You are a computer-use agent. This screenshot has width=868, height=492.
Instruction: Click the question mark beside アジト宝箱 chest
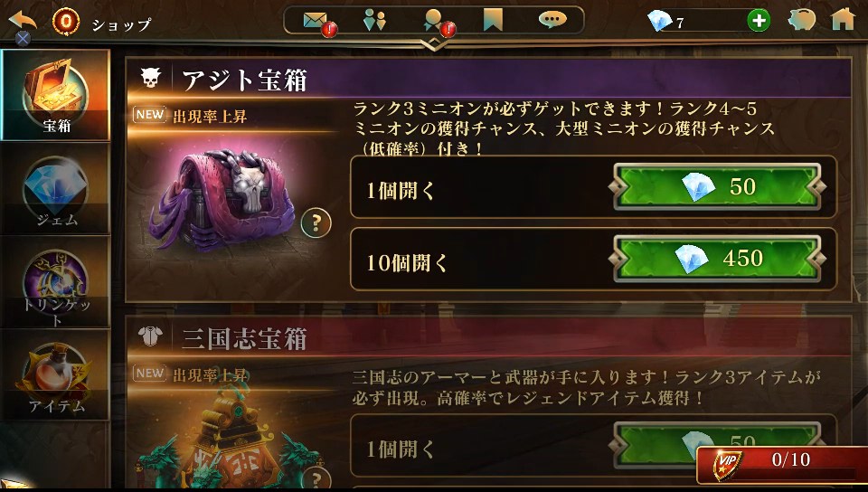(x=316, y=223)
